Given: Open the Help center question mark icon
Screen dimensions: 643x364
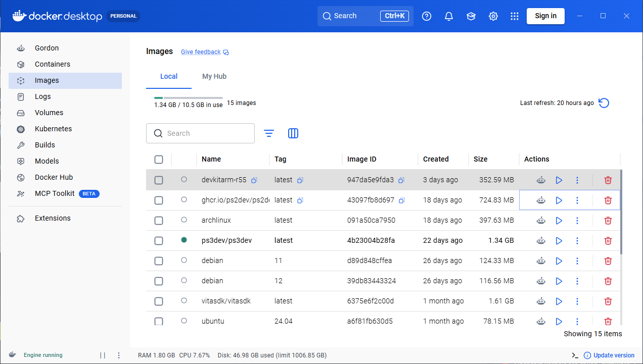Looking at the screenshot, I should click(x=427, y=16).
